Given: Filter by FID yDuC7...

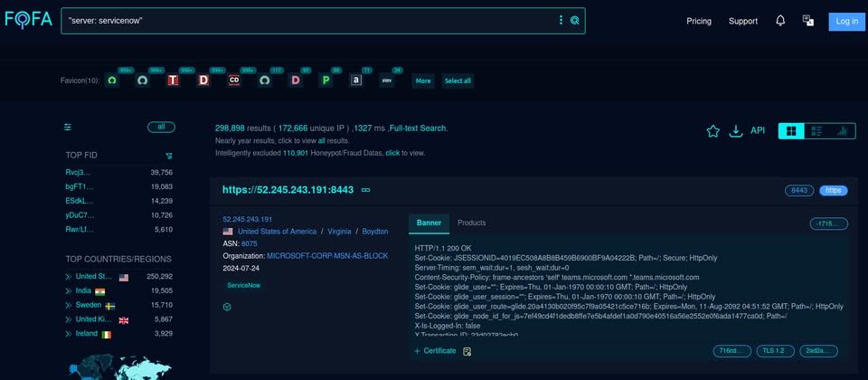Looking at the screenshot, I should (80, 215).
